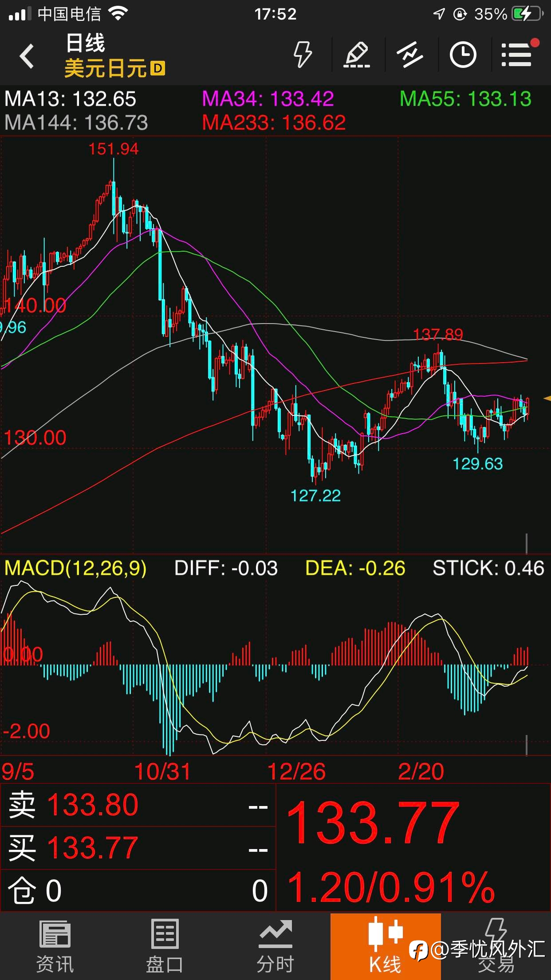Tap the MA55: 133.13 indicator label
The height and width of the screenshot is (980, 551).
[465, 99]
